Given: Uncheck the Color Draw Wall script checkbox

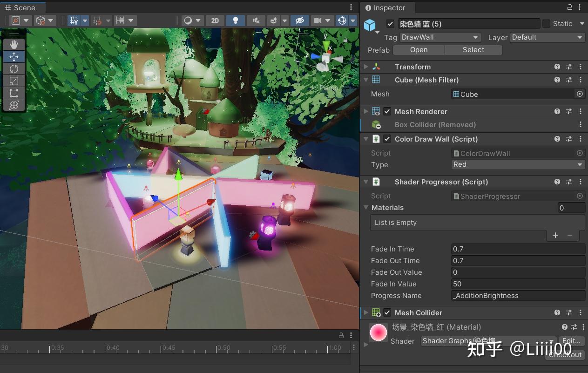Looking at the screenshot, I should [387, 139].
